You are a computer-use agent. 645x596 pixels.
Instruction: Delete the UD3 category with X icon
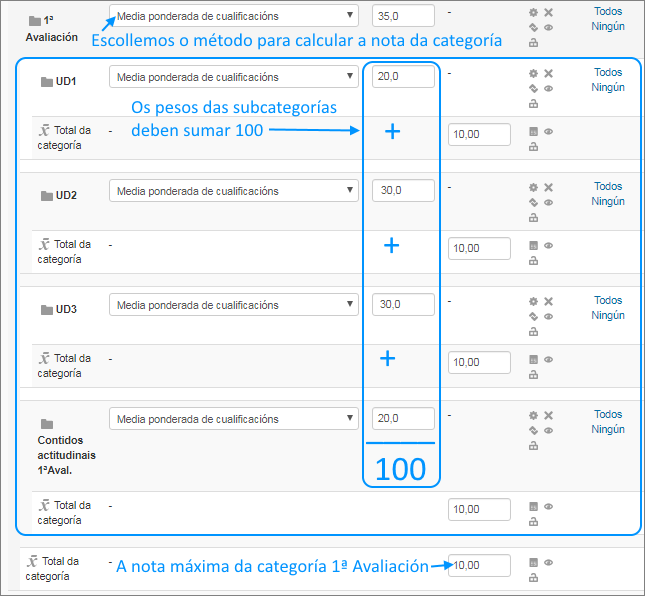click(x=548, y=301)
